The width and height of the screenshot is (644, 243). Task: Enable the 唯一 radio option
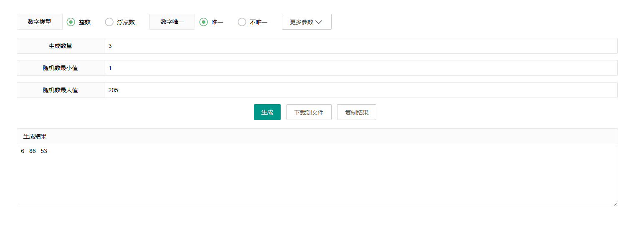tap(203, 22)
